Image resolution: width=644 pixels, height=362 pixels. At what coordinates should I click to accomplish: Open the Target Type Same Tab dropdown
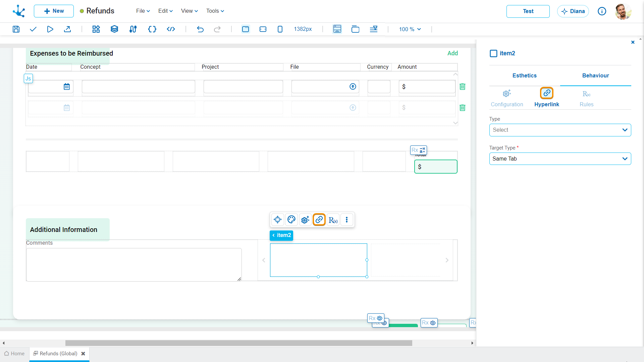pyautogui.click(x=560, y=159)
